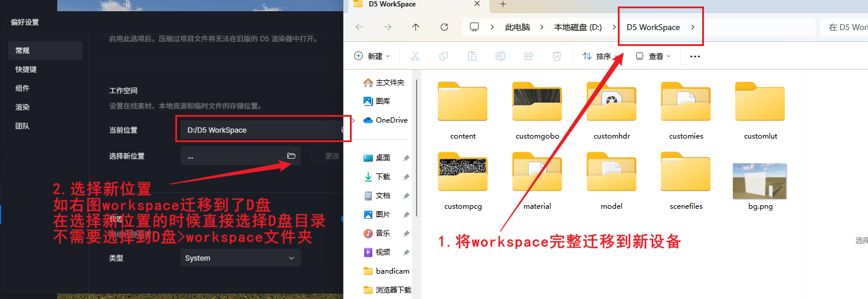The width and height of the screenshot is (868, 299).
Task: Refresh the Explorer folder view
Action: coord(444,27)
